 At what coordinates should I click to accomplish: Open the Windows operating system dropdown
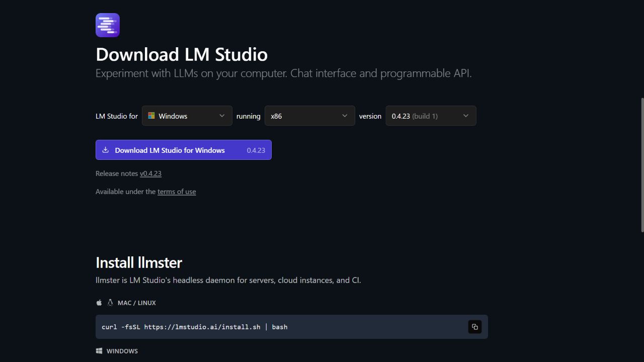(187, 116)
